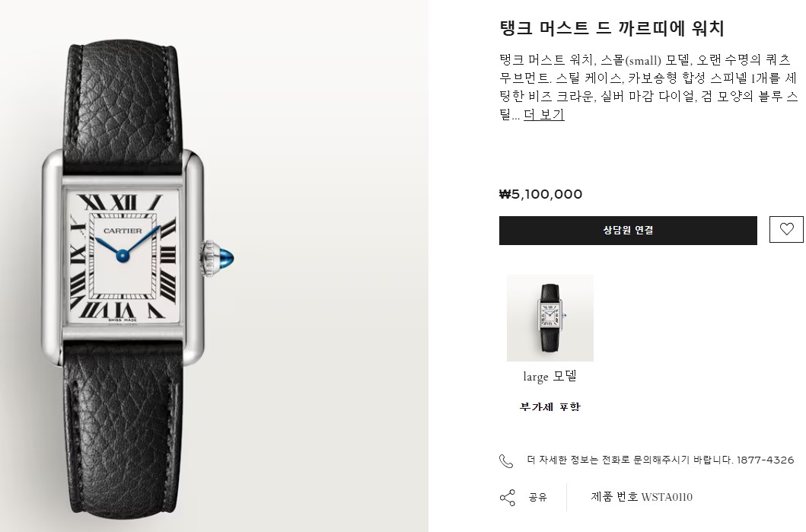Screen dimensions: 806x532
Task: Click the share icon
Action: pos(508,498)
